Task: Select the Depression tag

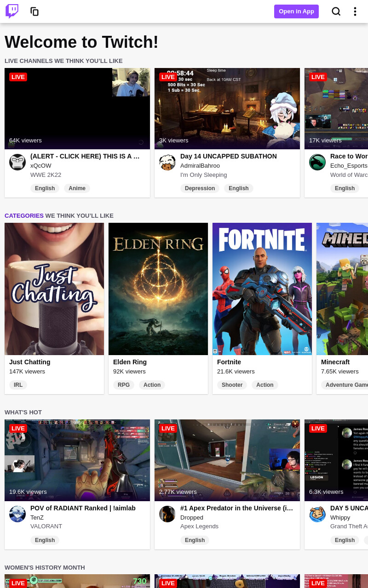Action: click(x=200, y=188)
